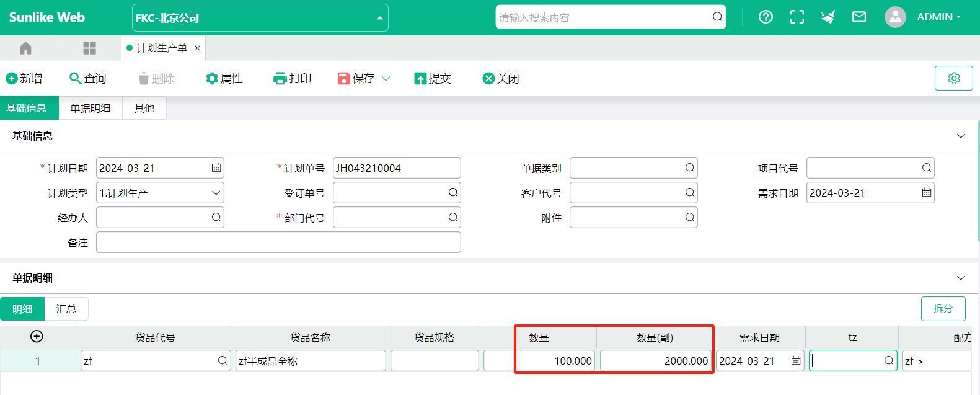This screenshot has width=980, height=395.
Task: Click the 拆分 button
Action: tap(943, 308)
